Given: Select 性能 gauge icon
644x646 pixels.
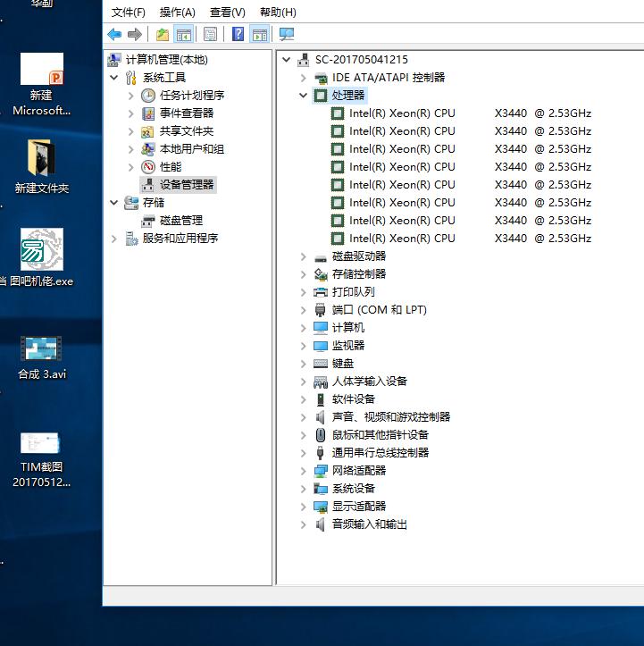Looking at the screenshot, I should (x=147, y=167).
